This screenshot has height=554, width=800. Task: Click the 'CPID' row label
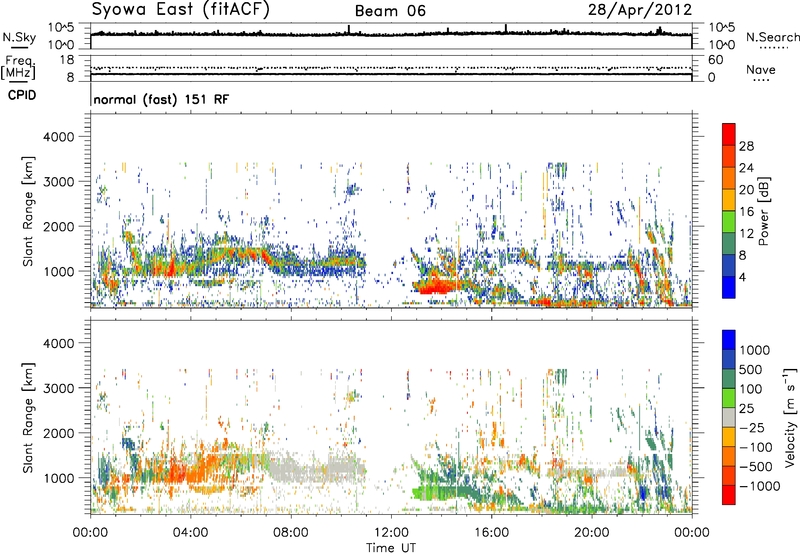[22, 95]
